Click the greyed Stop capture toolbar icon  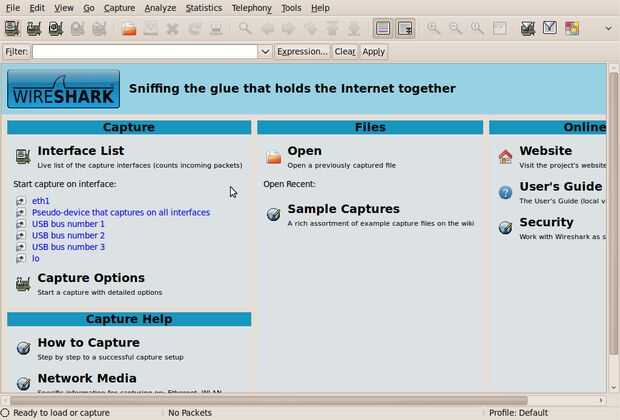click(78, 28)
